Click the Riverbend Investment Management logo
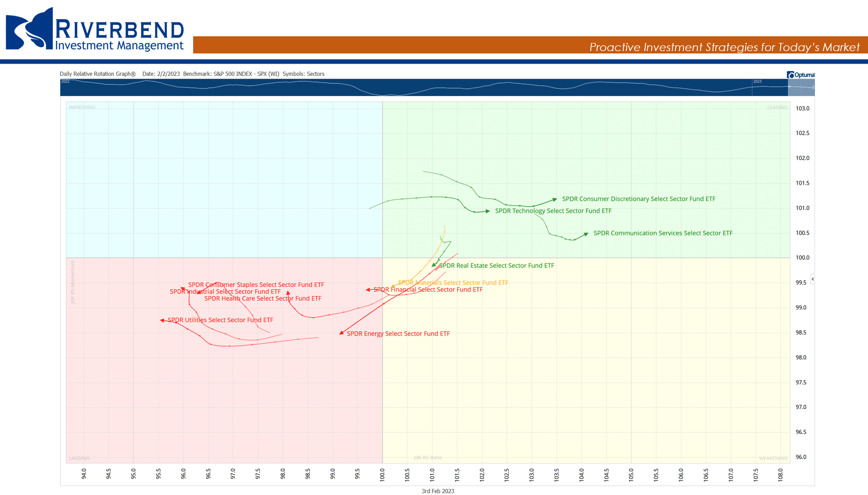Viewport: 868px width, 495px height. [x=94, y=29]
